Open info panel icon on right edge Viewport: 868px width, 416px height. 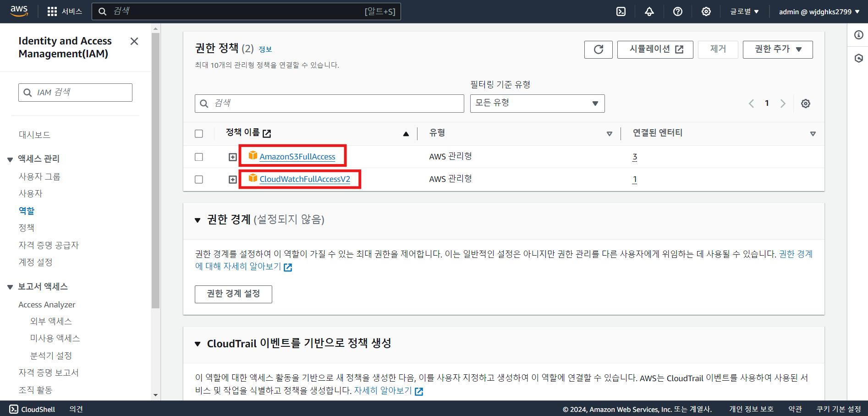coord(859,35)
